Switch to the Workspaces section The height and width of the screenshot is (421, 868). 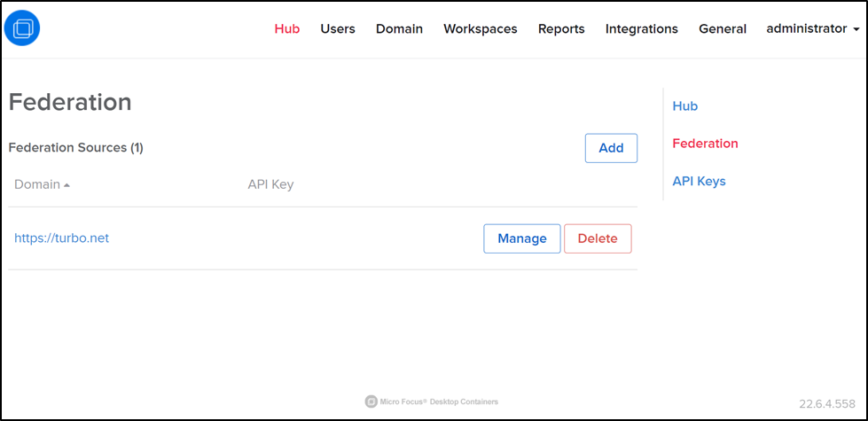click(x=480, y=28)
